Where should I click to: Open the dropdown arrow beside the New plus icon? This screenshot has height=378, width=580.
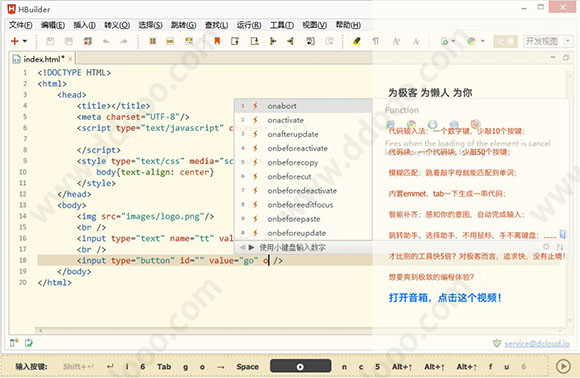coord(25,41)
